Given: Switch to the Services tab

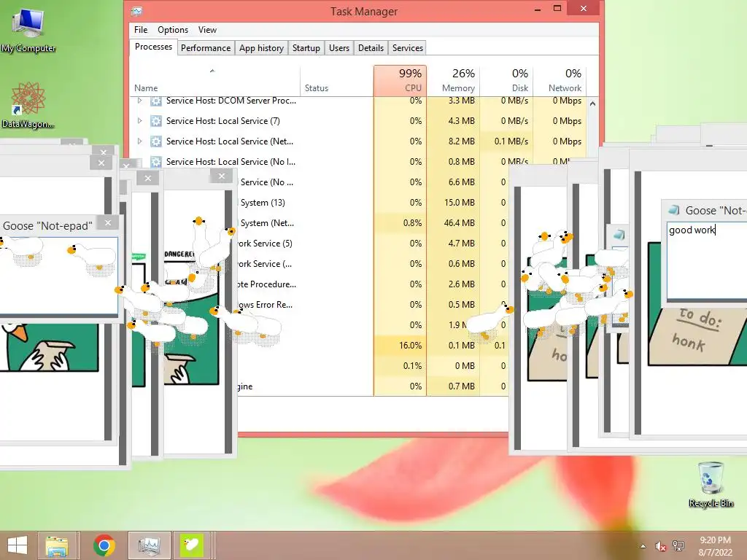Looking at the screenshot, I should [407, 47].
